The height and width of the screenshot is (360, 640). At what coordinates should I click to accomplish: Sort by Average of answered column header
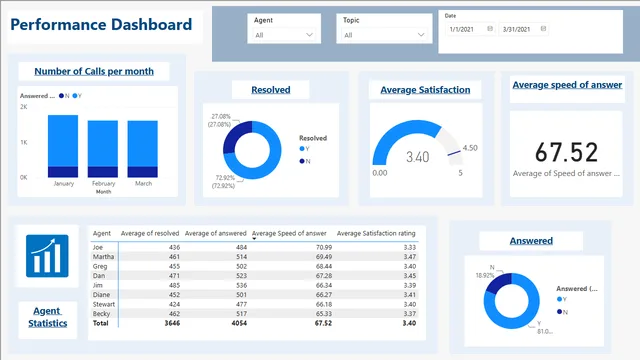pos(216,233)
